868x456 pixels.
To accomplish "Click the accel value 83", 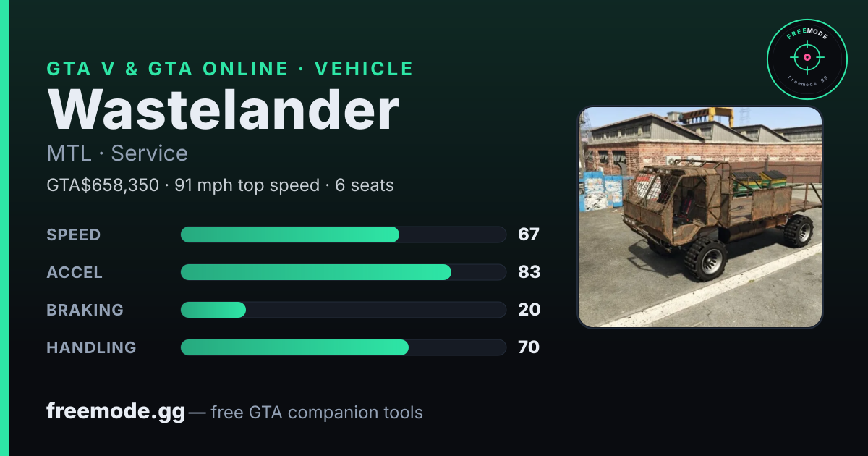I will click(529, 272).
